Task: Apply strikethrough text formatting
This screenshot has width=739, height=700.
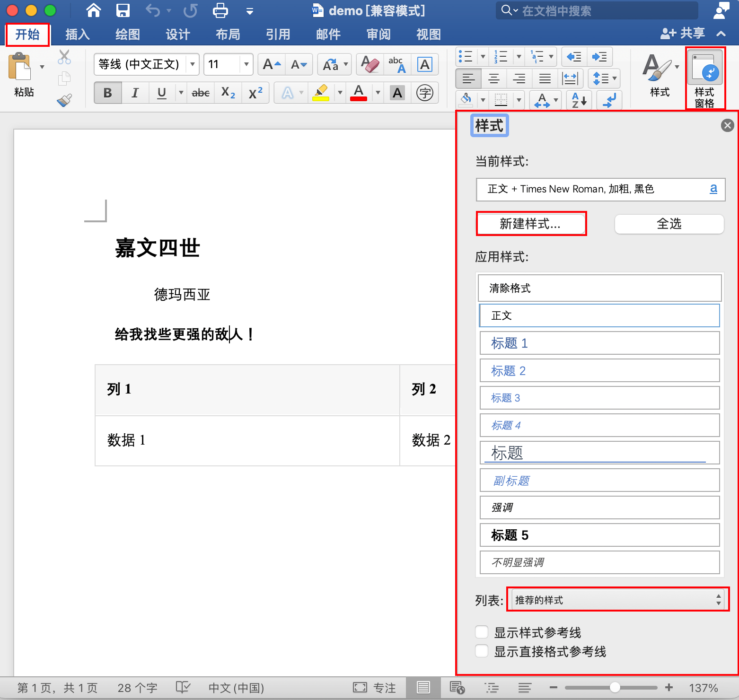Action: [201, 93]
